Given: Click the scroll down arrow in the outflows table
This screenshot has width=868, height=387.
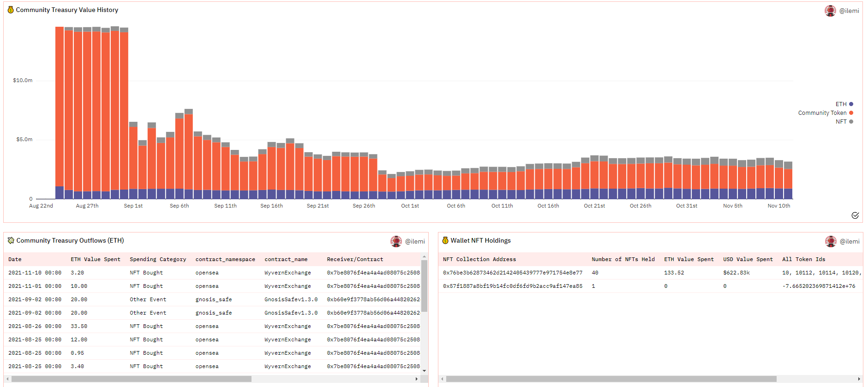Looking at the screenshot, I should click(x=424, y=370).
